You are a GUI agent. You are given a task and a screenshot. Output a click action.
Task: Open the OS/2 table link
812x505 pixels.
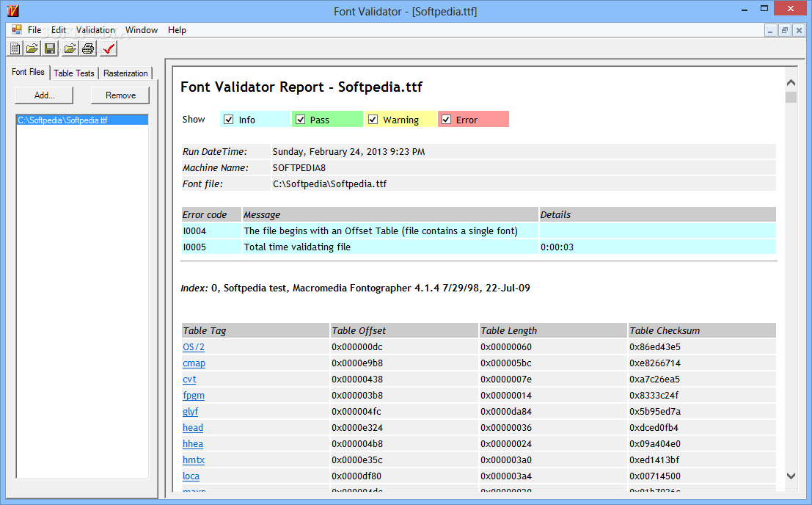(x=194, y=347)
